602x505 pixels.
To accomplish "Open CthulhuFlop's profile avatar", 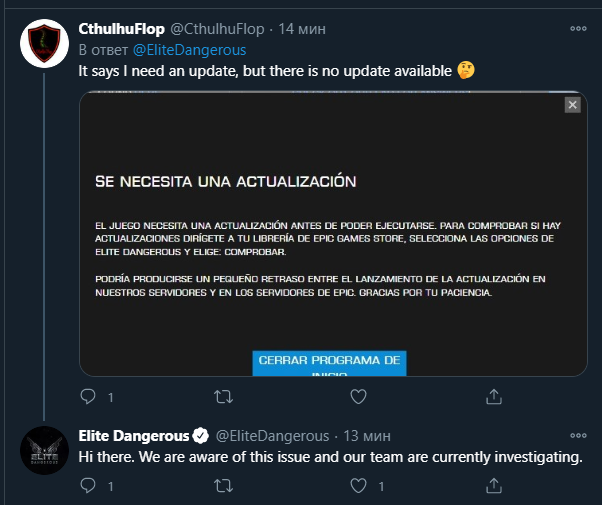I will click(x=45, y=43).
